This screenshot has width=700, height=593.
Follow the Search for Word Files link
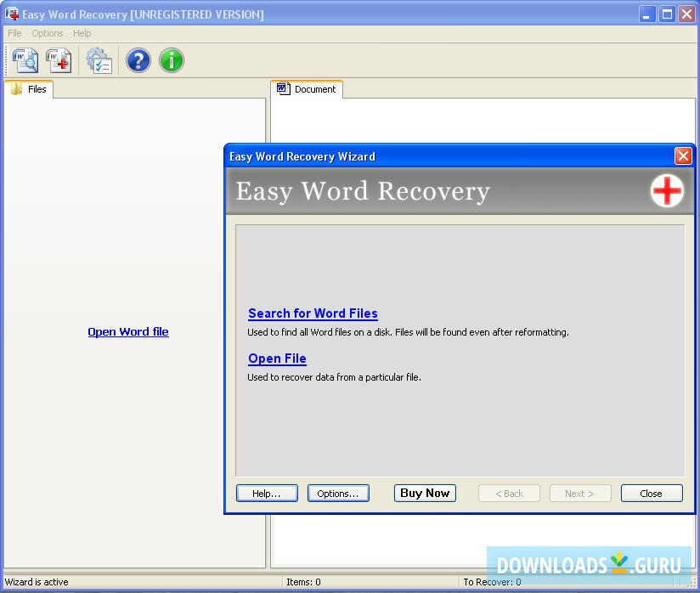313,313
